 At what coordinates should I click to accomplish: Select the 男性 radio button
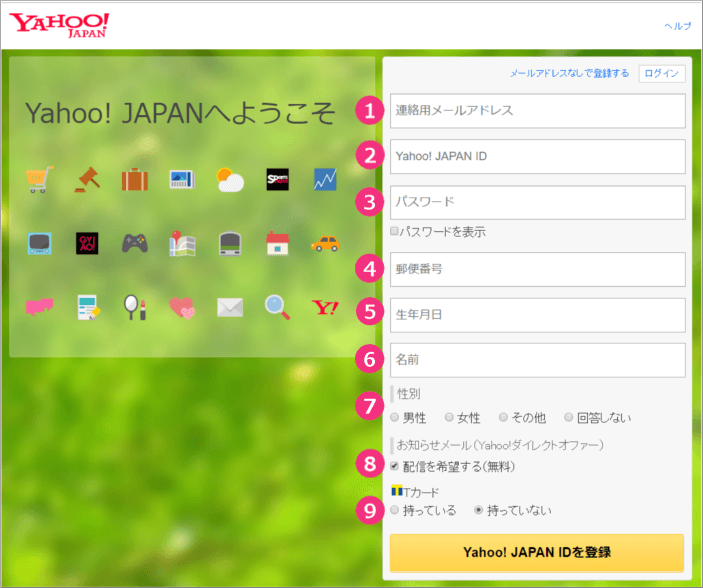[x=394, y=417]
